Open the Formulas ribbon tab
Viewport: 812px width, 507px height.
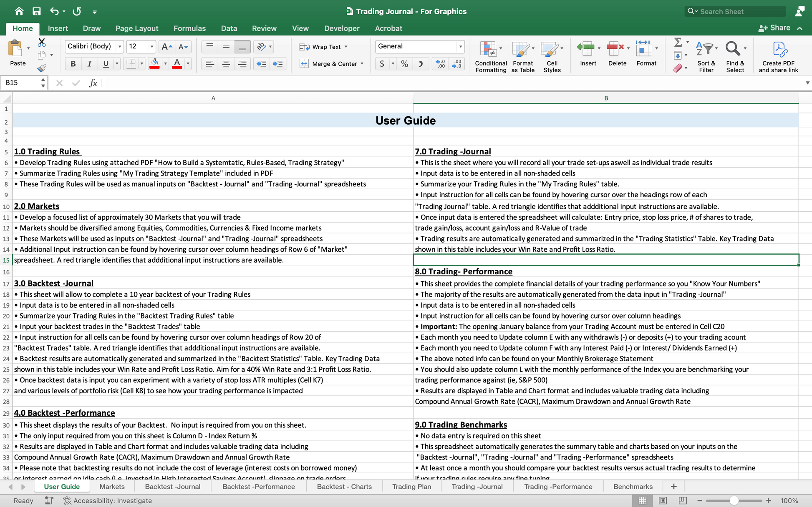coord(189,28)
